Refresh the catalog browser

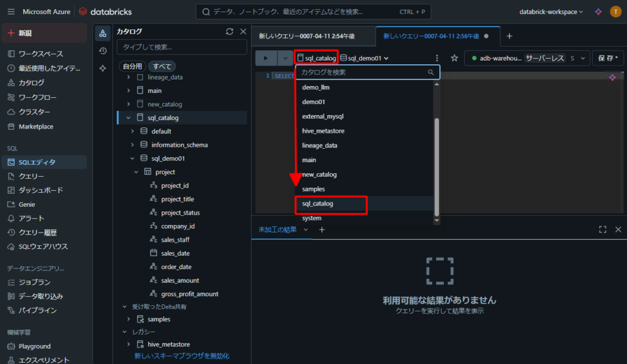[x=230, y=31]
